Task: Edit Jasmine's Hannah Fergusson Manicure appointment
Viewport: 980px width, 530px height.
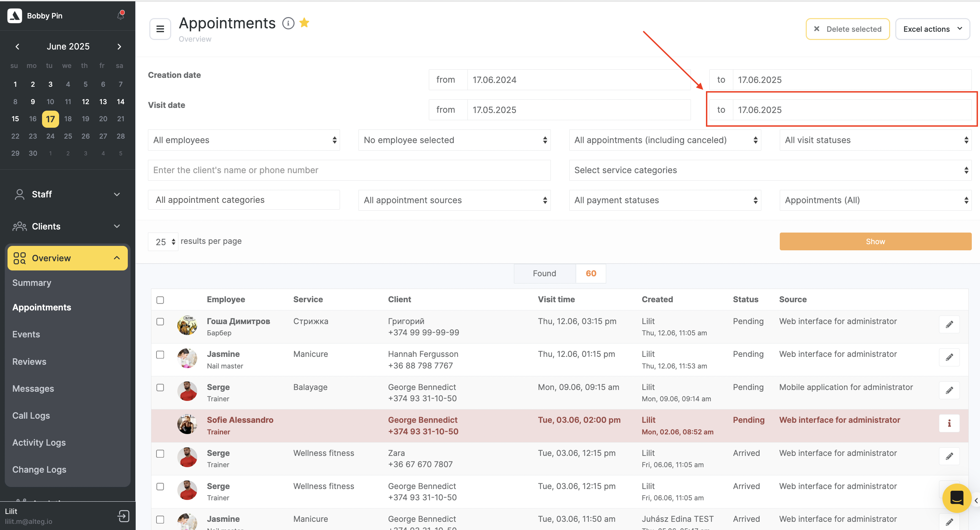Action: point(949,358)
